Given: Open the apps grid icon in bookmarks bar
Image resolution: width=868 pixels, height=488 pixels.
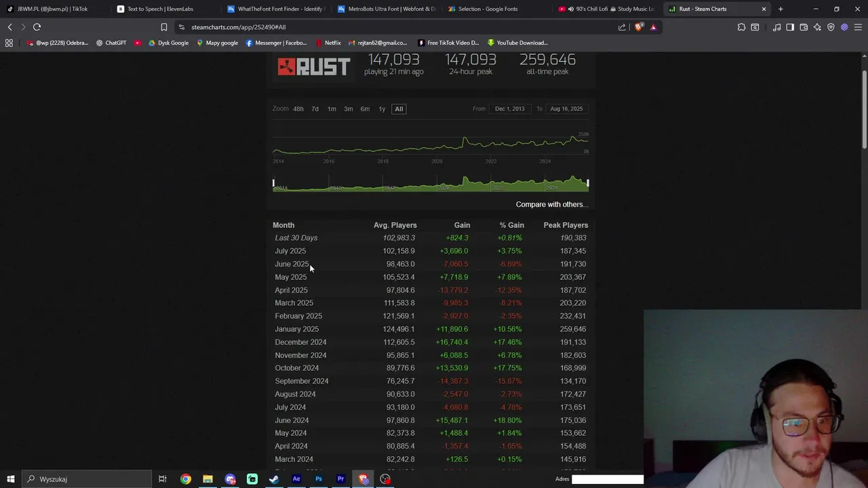Looking at the screenshot, I should pos(9,43).
